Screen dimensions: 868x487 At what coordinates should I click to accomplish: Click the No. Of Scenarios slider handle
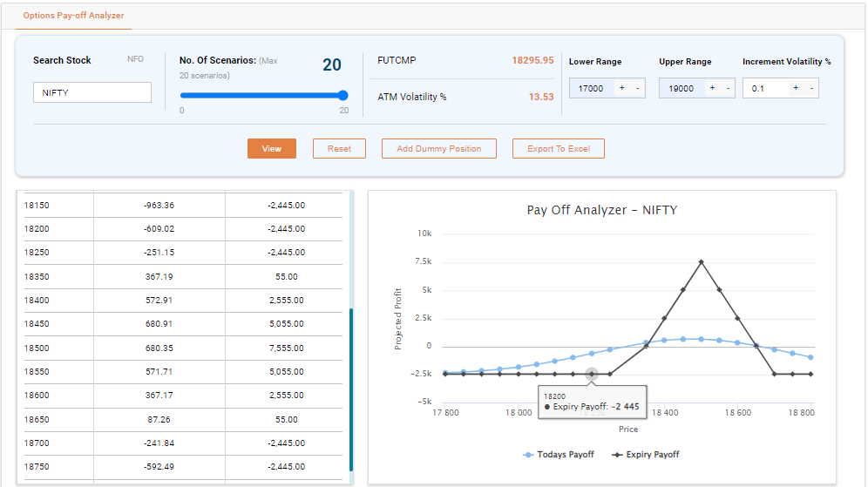[342, 96]
